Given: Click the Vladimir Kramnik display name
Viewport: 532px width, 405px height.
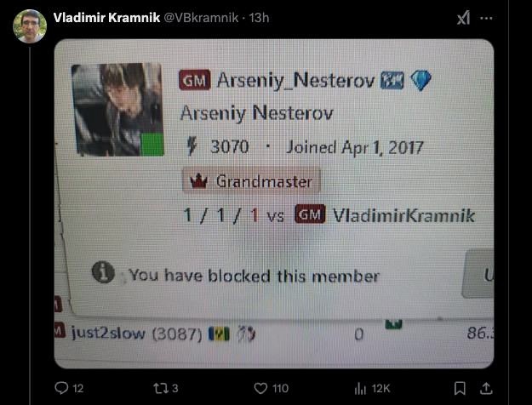Looking at the screenshot, I should click(x=106, y=17).
